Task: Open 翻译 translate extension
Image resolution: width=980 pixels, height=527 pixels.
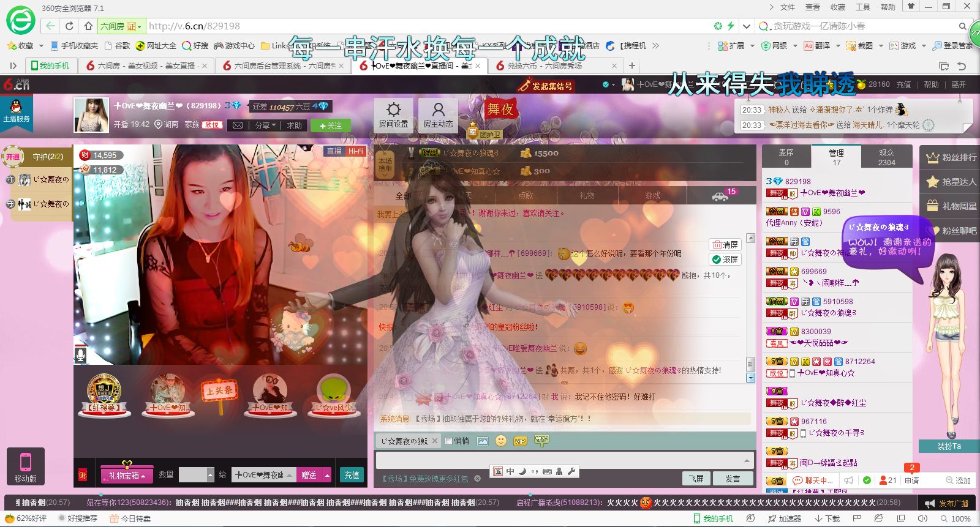Action: (817, 46)
